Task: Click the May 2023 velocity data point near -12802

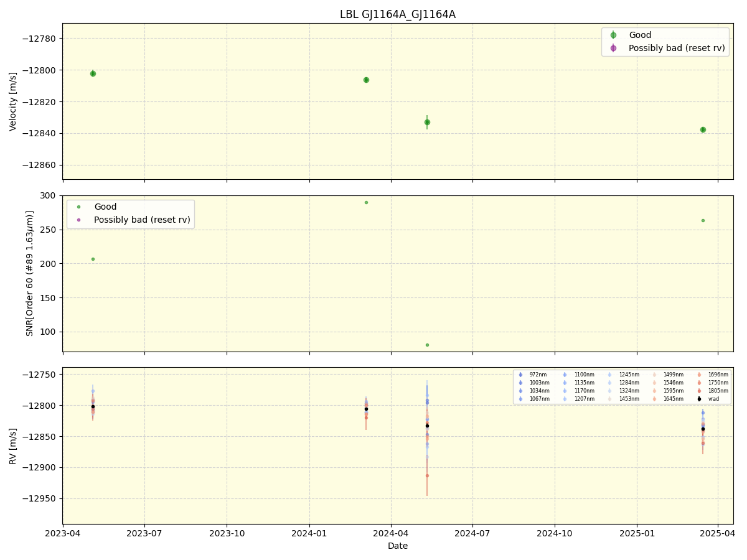Action: click(x=93, y=73)
